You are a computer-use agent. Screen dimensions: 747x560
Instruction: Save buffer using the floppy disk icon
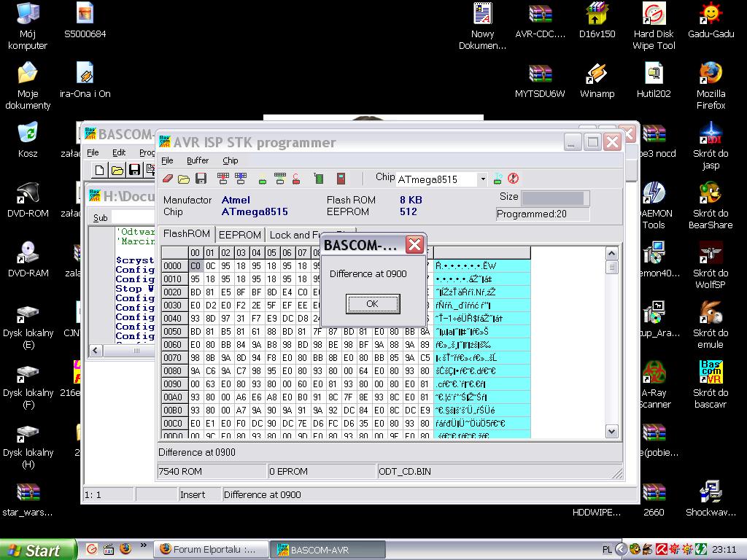point(201,179)
